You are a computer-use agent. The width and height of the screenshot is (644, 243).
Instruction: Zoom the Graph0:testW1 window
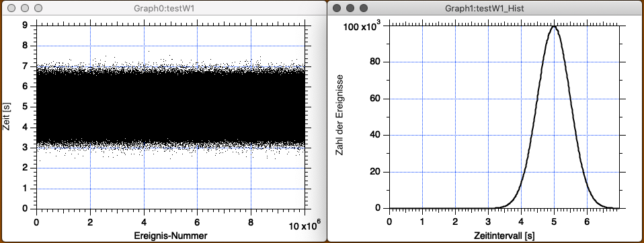point(38,8)
